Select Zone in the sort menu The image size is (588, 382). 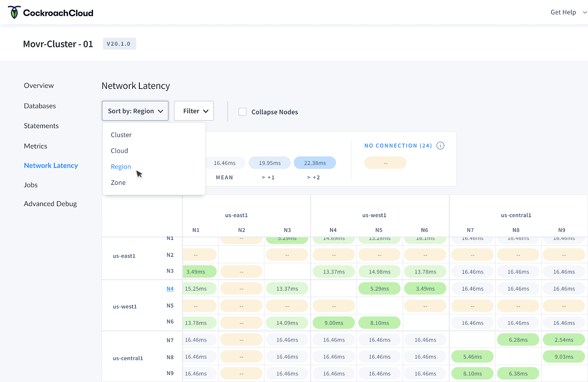118,183
